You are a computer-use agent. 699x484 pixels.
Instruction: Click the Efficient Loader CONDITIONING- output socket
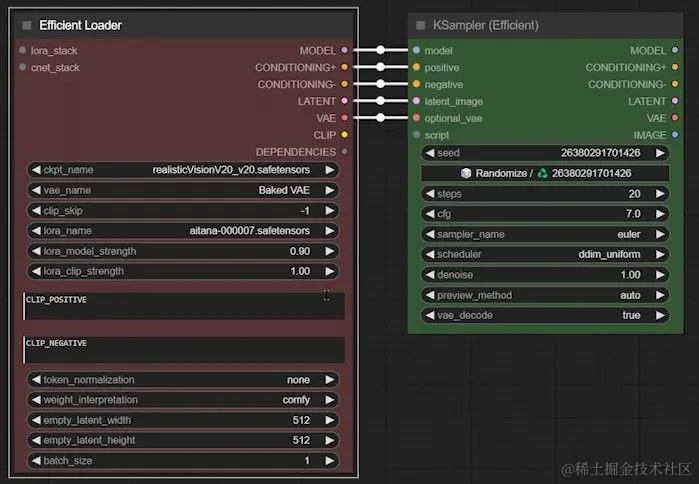point(345,84)
